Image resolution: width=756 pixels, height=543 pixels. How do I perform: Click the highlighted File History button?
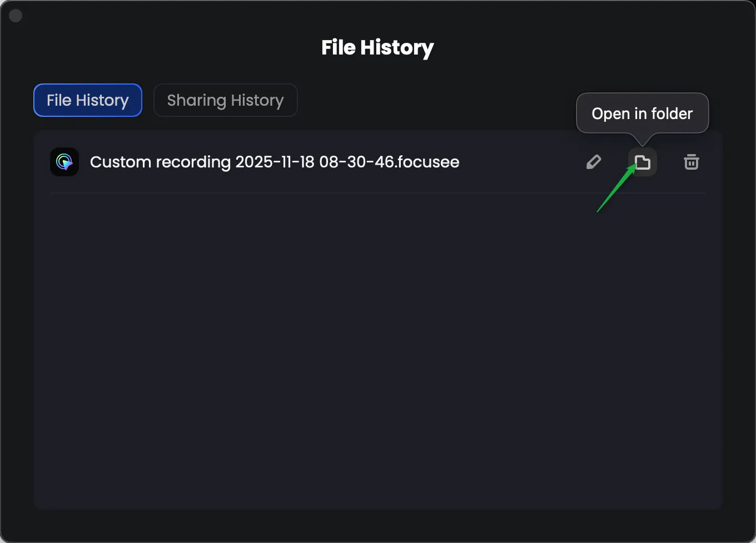[x=87, y=100]
